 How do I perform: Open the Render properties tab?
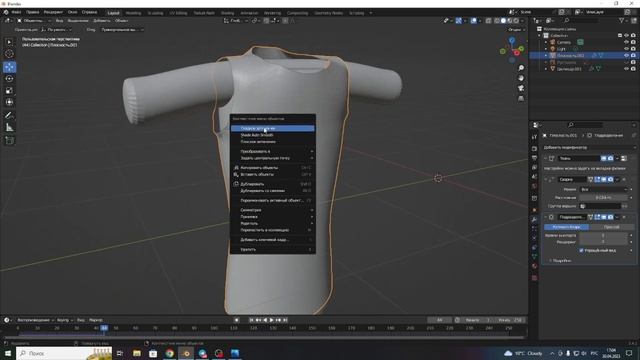(534, 149)
